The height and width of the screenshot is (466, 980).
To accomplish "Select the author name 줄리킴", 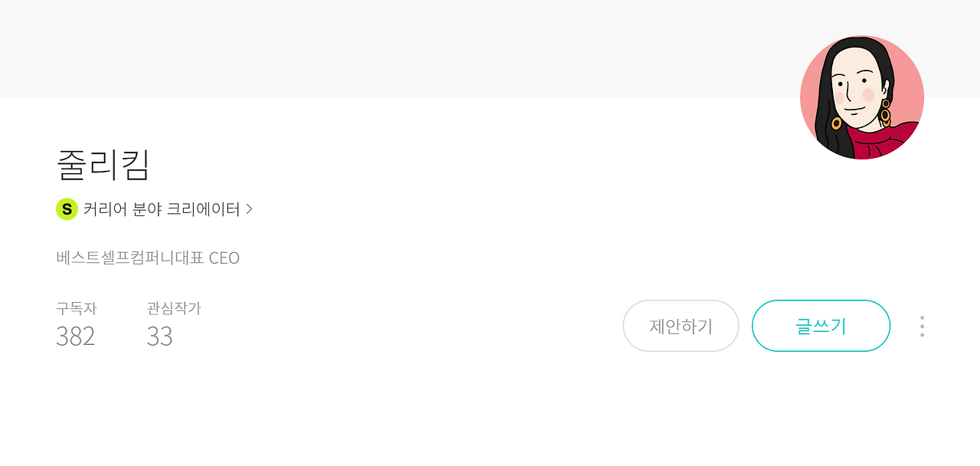I will (x=104, y=165).
